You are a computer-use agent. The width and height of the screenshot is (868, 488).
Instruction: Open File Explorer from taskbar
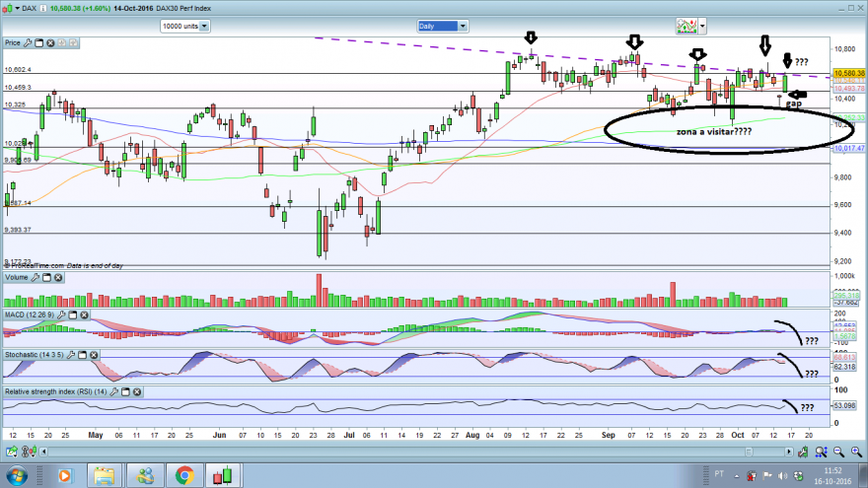(x=104, y=476)
